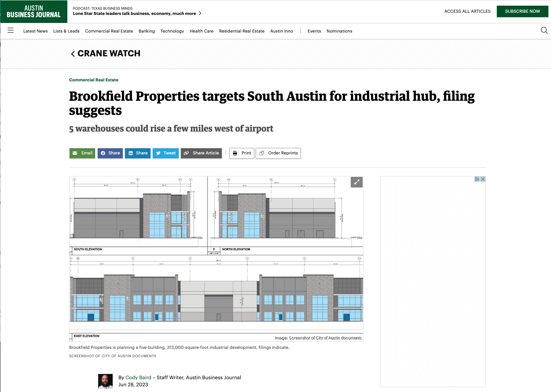
Task: Share the article by Email
Action: [82, 153]
